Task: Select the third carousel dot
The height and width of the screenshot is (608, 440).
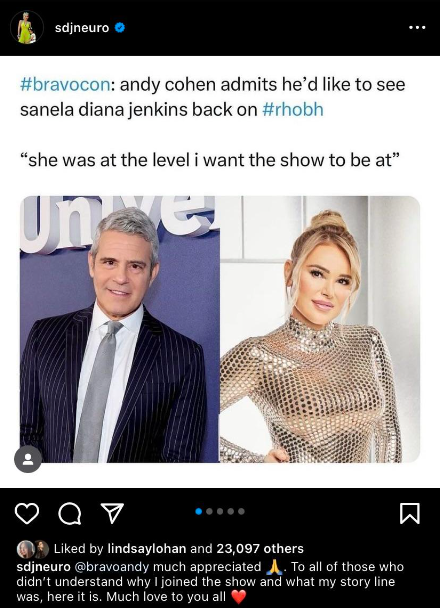Action: point(220,511)
